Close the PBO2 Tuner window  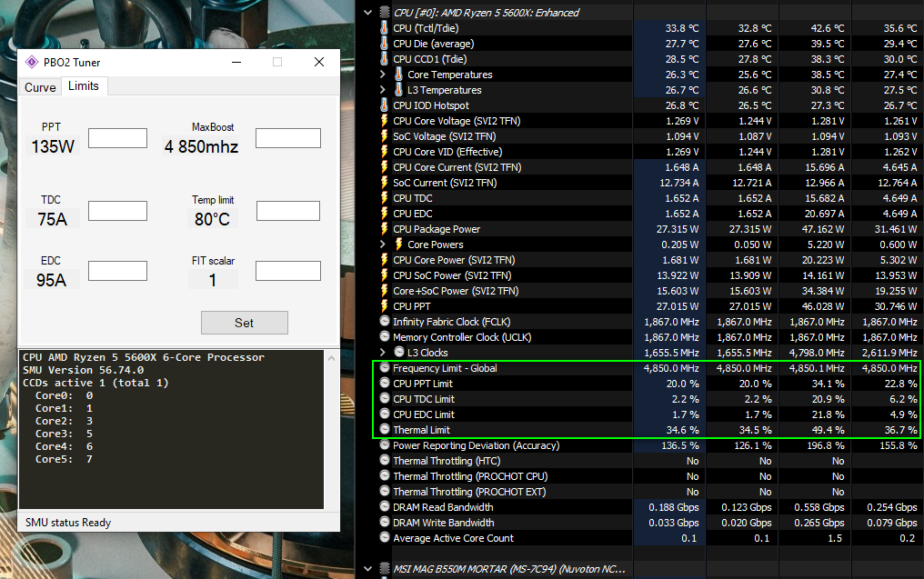click(319, 62)
